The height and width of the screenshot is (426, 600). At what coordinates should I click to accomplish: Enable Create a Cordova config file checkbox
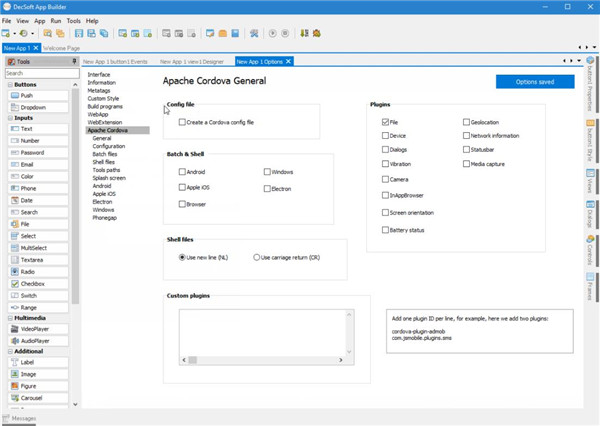(x=182, y=122)
